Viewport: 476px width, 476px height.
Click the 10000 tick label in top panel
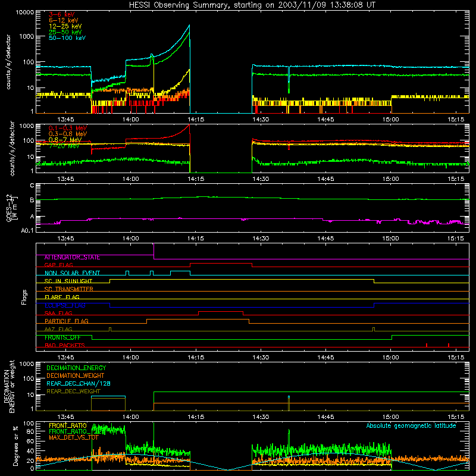[x=24, y=12]
